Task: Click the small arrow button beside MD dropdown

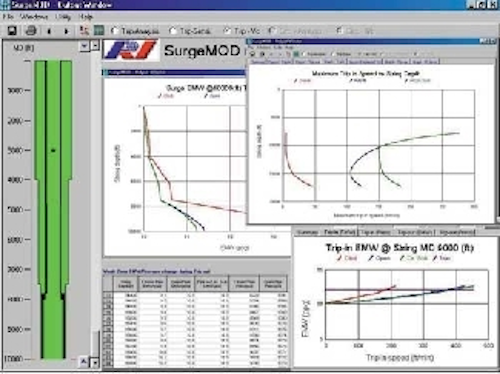Action: [x=95, y=45]
